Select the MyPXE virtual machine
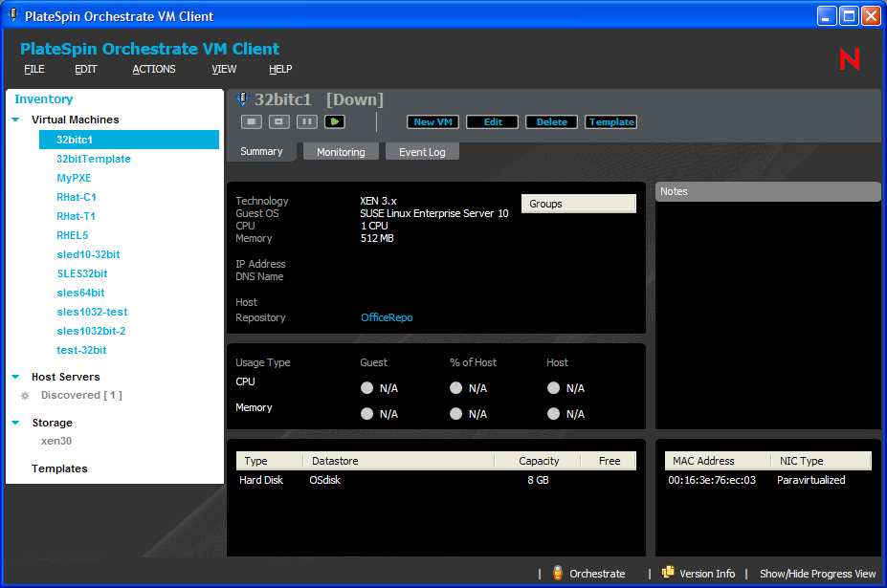Viewport: 887px width, 588px height. pyautogui.click(x=74, y=178)
